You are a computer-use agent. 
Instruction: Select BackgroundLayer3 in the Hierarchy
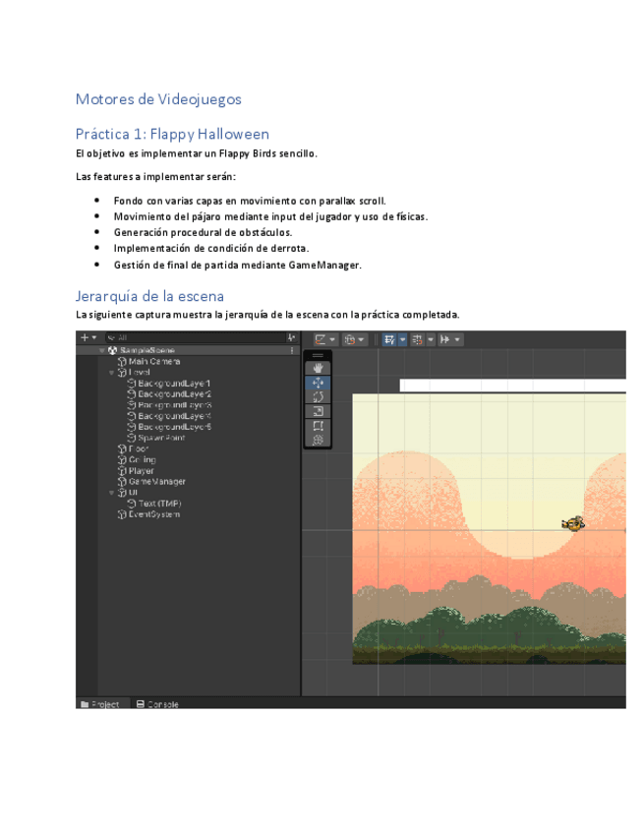[x=174, y=405]
